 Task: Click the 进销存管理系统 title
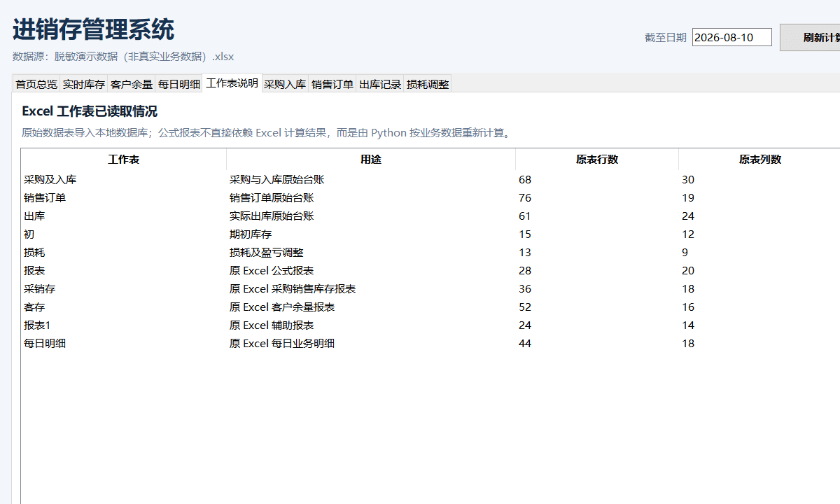[x=93, y=30]
